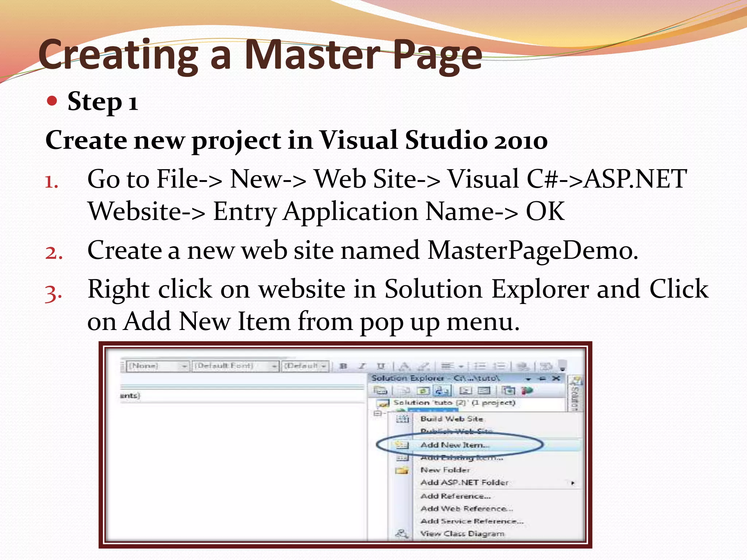
Task: Toggle Underline formatting in the toolbar
Action: tap(381, 366)
